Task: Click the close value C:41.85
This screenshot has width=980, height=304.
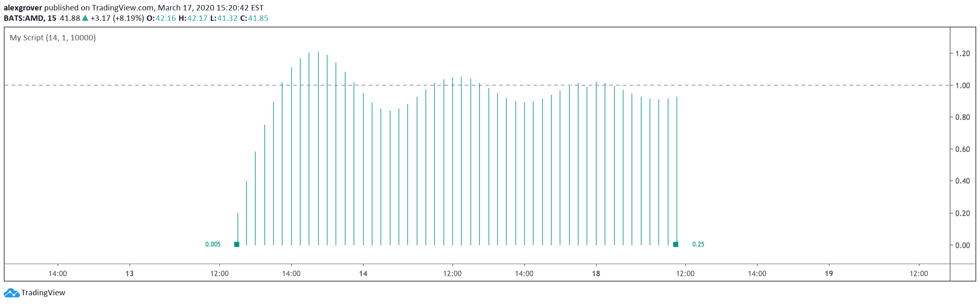Action: (x=254, y=18)
